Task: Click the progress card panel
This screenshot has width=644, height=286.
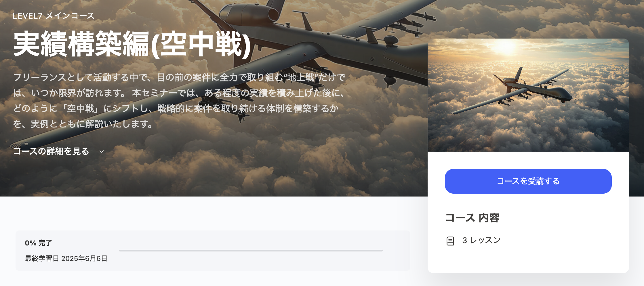Action: 213,251
